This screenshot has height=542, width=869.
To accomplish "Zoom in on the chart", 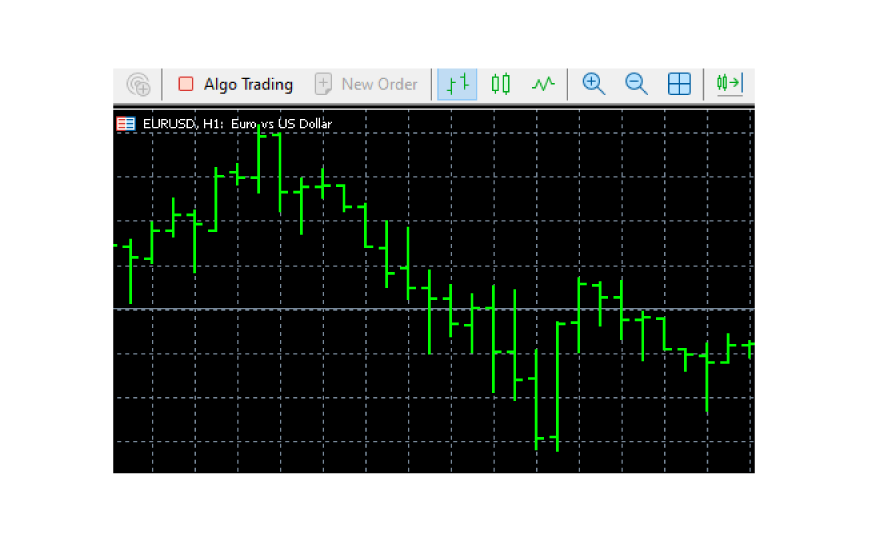I will coord(594,84).
